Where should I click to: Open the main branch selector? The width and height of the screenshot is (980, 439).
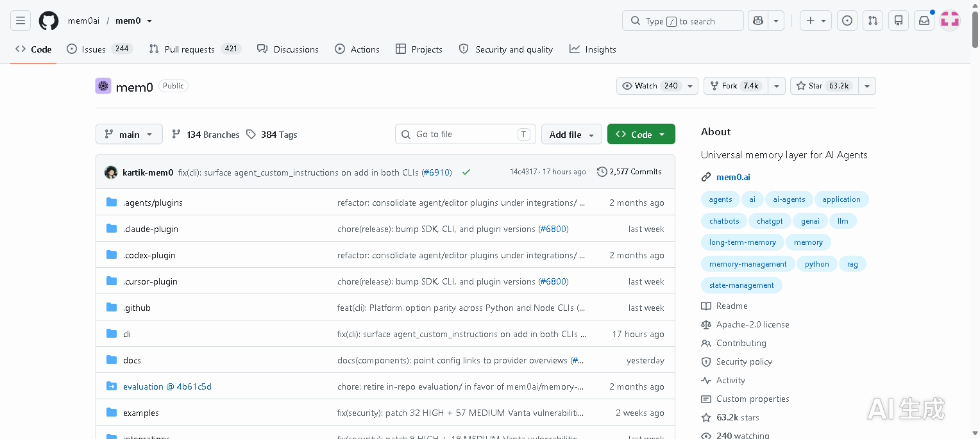pos(129,135)
